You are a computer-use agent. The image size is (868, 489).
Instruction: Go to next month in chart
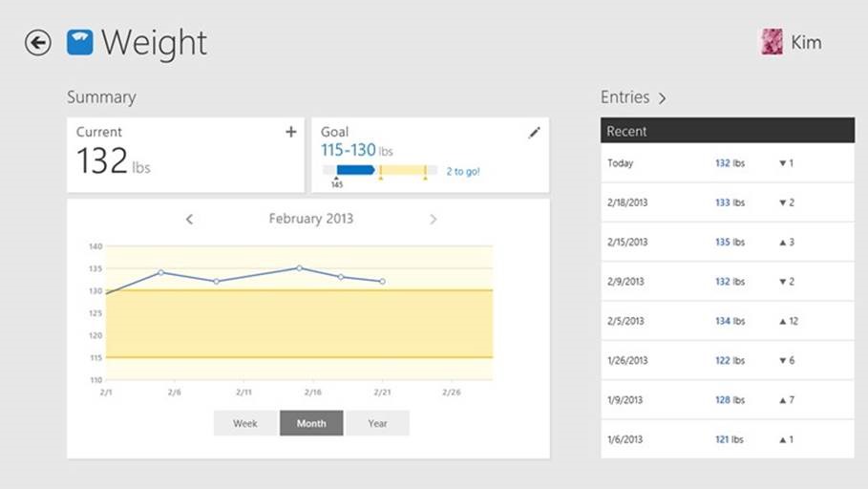click(433, 220)
